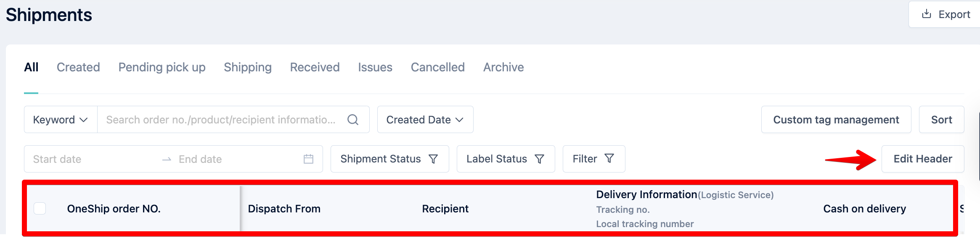Open Filter funnel icon
The image size is (980, 238).
[x=609, y=158]
